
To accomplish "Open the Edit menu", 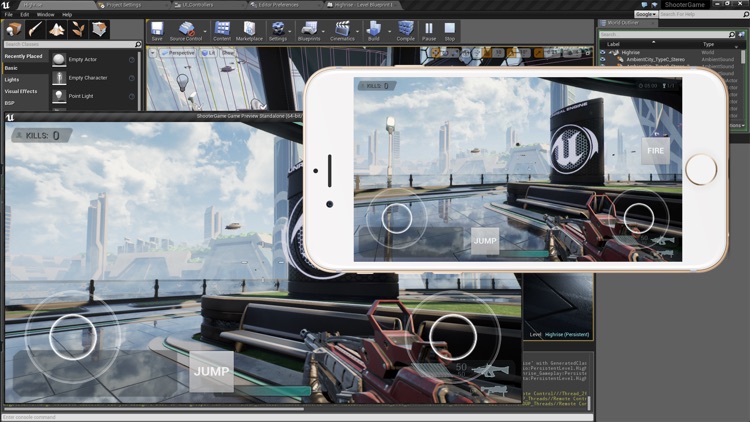I will tap(24, 15).
